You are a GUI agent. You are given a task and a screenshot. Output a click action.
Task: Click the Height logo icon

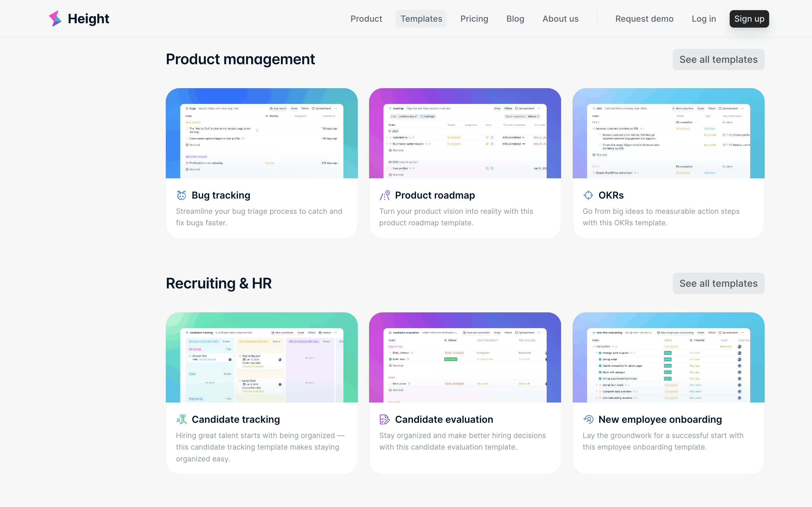pyautogui.click(x=55, y=19)
